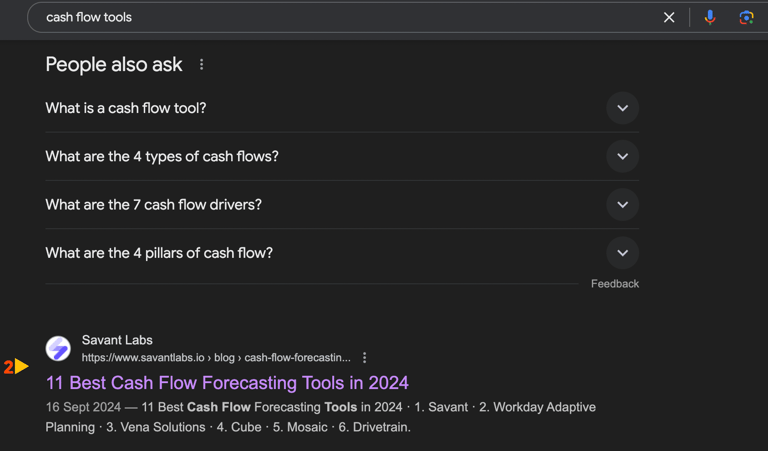Viewport: 768px width, 451px height.
Task: Clear the search box with X icon
Action: click(x=669, y=18)
